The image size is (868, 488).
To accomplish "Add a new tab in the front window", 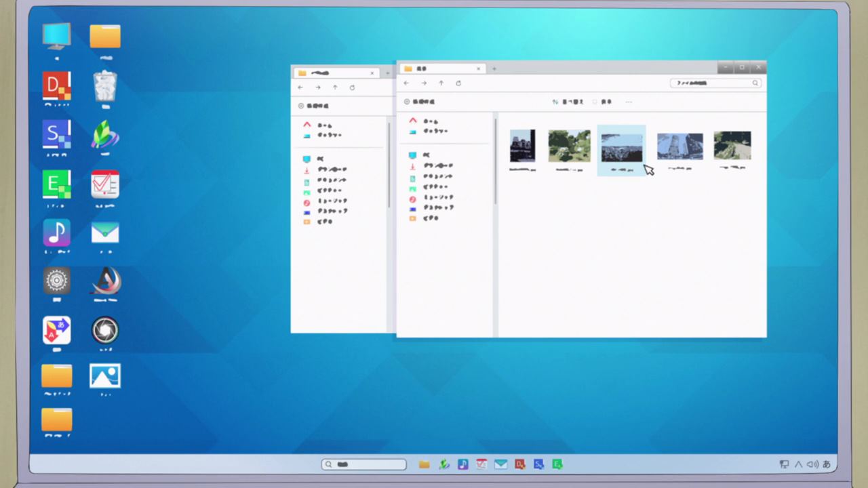I will (x=494, y=68).
